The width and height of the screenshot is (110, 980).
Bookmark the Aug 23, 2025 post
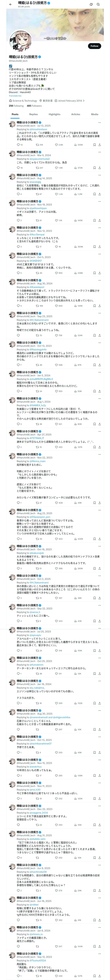click(95, 539)
